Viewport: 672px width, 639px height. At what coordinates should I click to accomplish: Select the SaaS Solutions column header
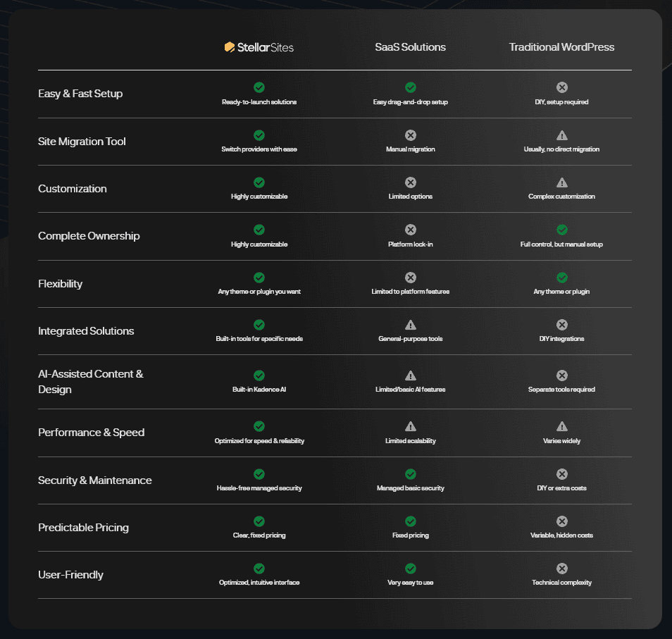(x=410, y=46)
